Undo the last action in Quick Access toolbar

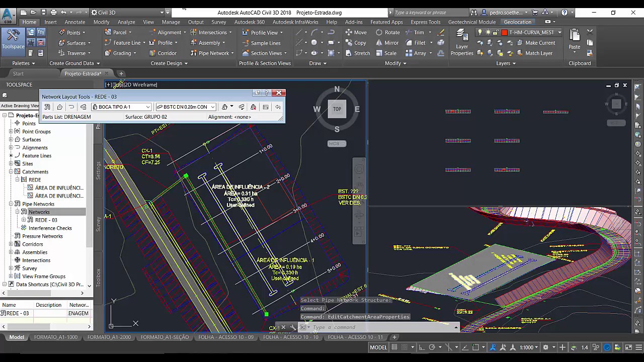click(63, 12)
